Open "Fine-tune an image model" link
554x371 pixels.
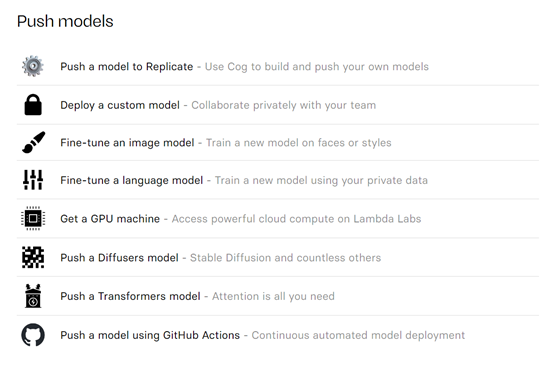[x=127, y=142]
